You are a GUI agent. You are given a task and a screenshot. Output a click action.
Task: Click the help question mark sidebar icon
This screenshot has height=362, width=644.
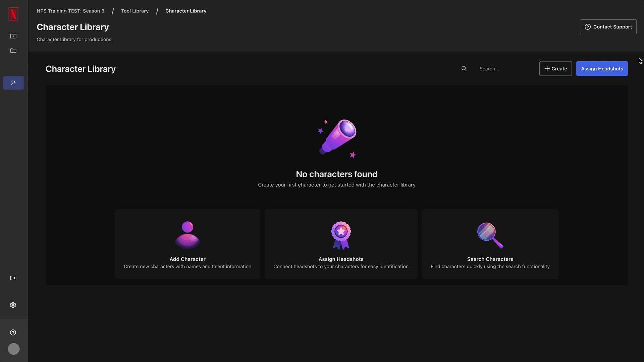tap(13, 333)
